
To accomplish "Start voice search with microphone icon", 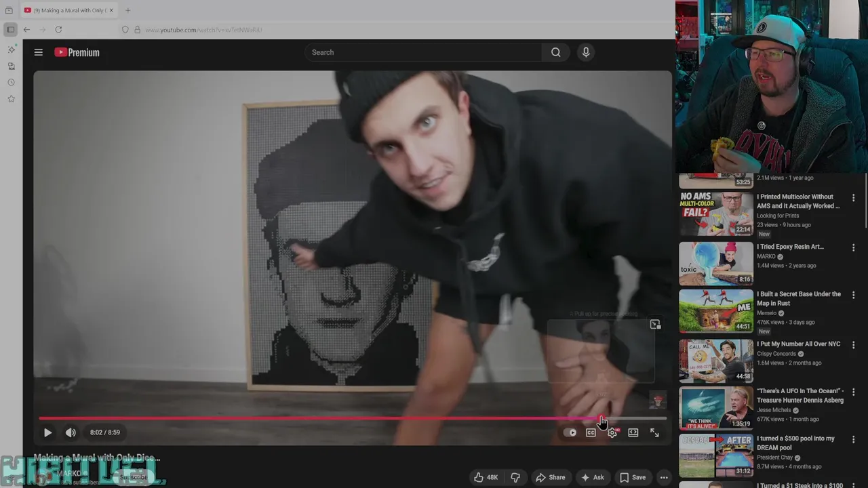I will click(586, 52).
